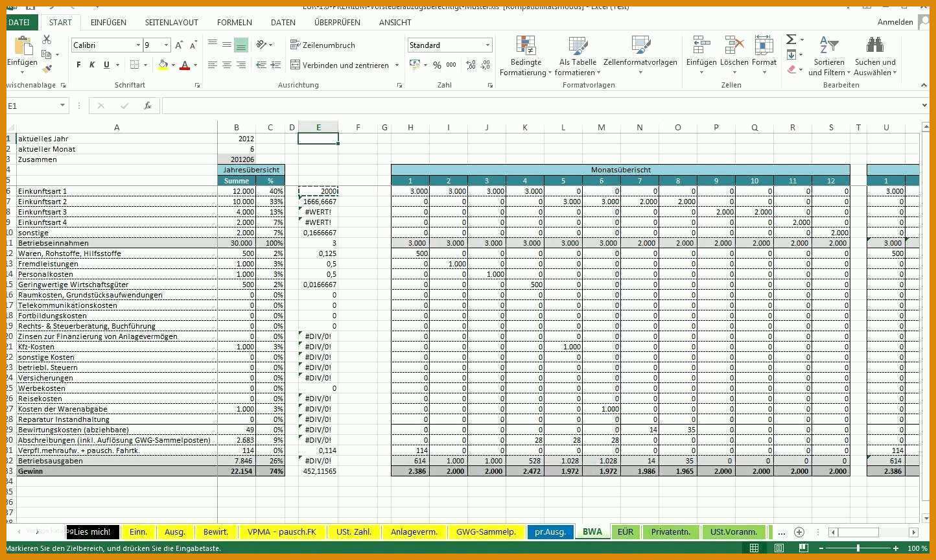The width and height of the screenshot is (936, 560).
Task: Add a decimal place icon
Action: click(x=471, y=65)
